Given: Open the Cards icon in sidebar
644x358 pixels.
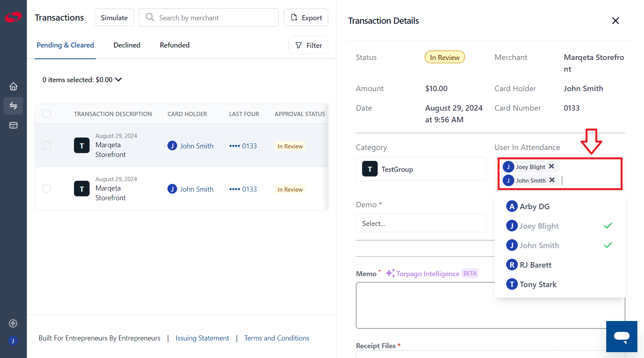Looking at the screenshot, I should (x=13, y=125).
